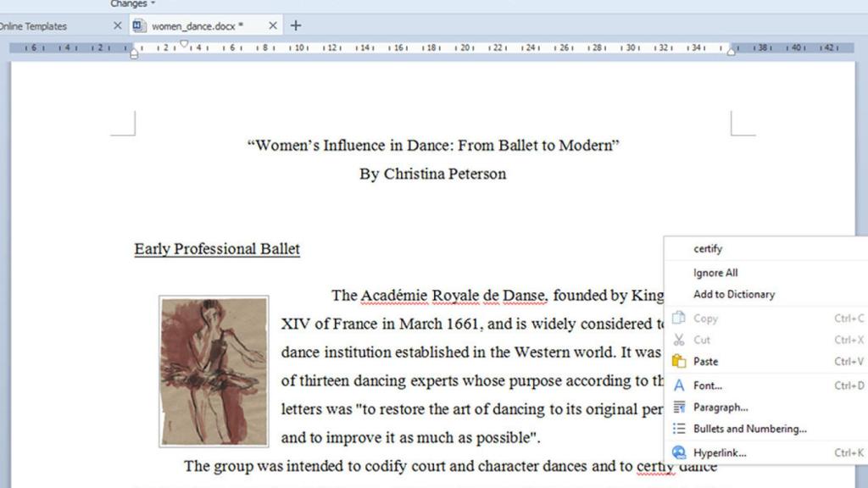Accept the 'certify' spelling suggestion

pyautogui.click(x=708, y=249)
